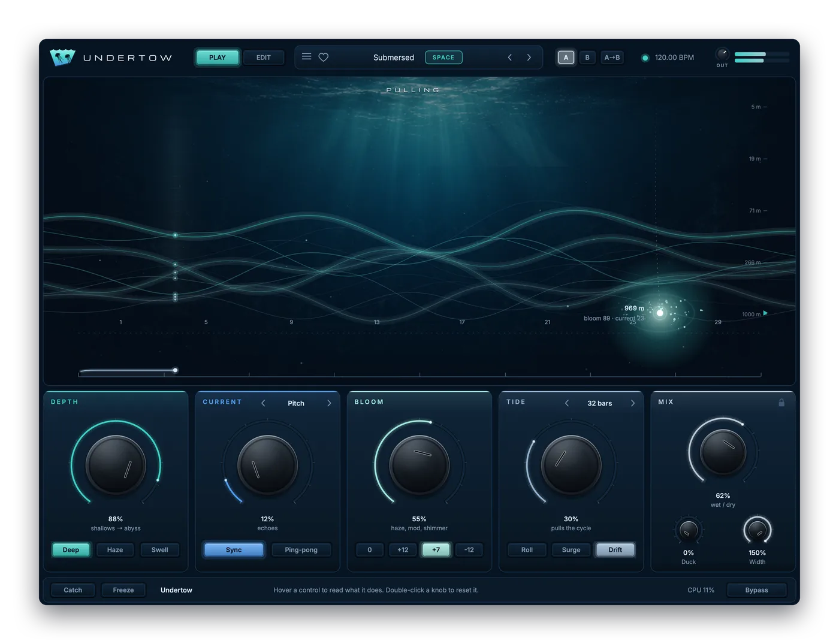Set bloom pitch to +12
The width and height of the screenshot is (839, 644).
pyautogui.click(x=403, y=550)
